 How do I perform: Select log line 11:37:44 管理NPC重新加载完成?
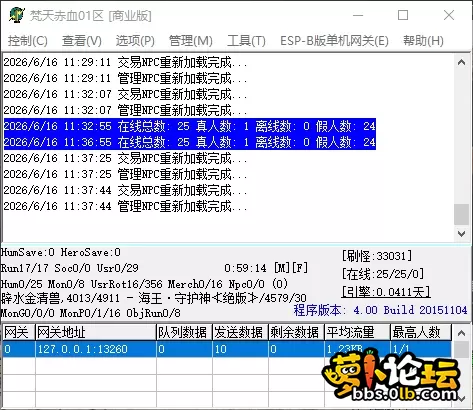(x=126, y=206)
